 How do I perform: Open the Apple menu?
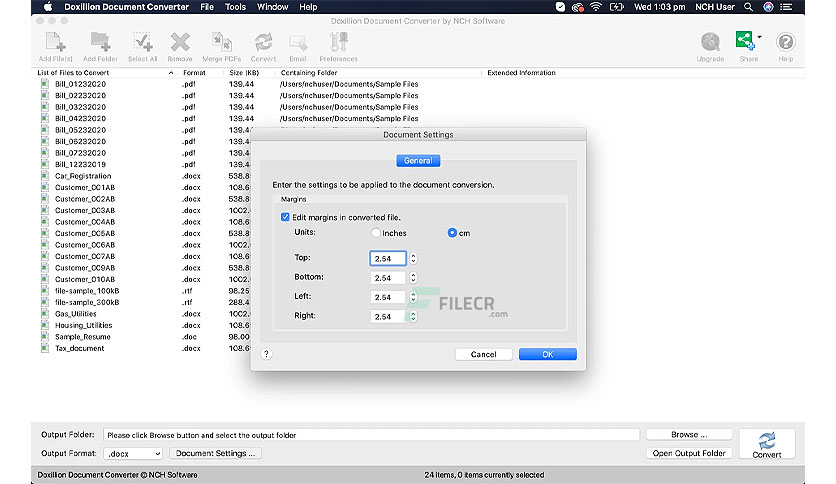click(48, 7)
